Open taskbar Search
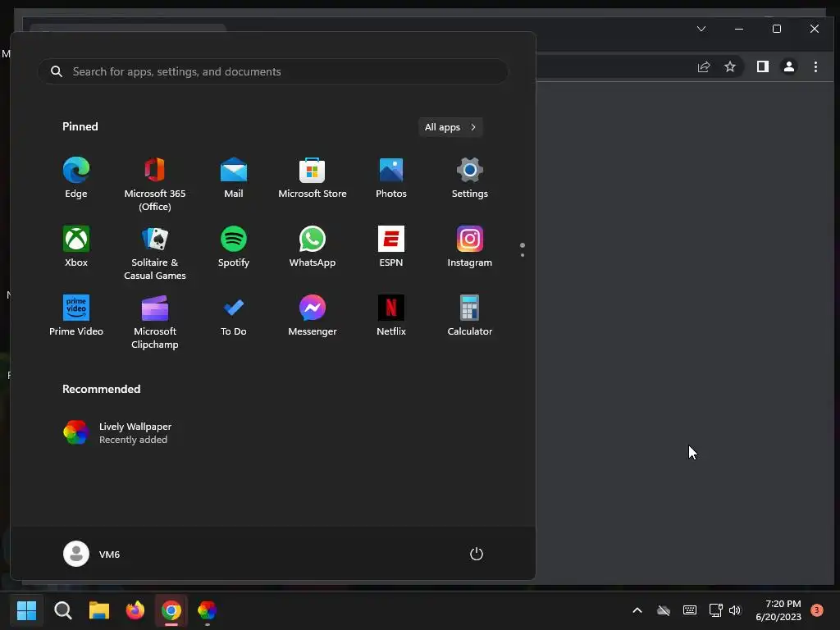Image resolution: width=840 pixels, height=630 pixels. [x=62, y=610]
